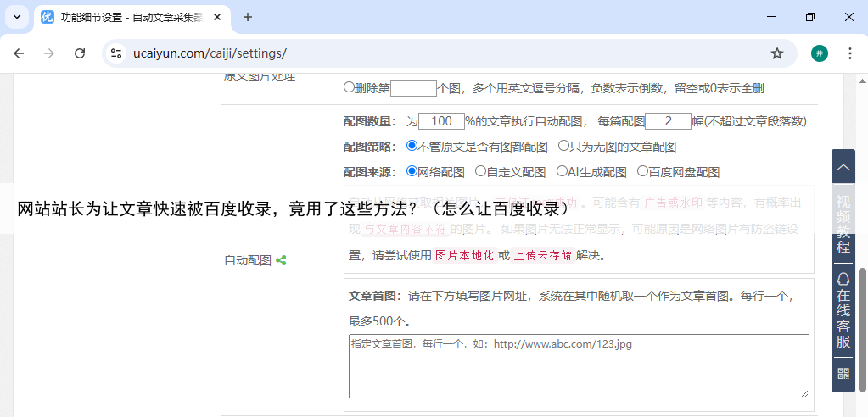Reload the page
This screenshot has width=868, height=417.
(80, 53)
